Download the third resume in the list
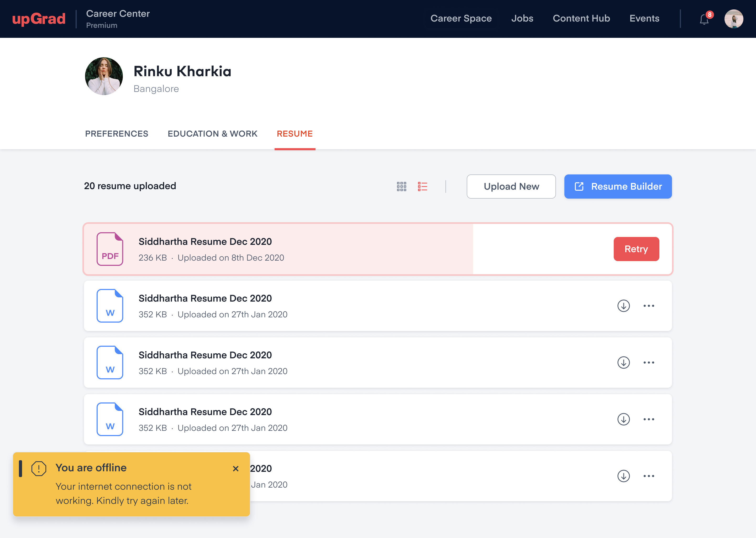 (x=623, y=363)
